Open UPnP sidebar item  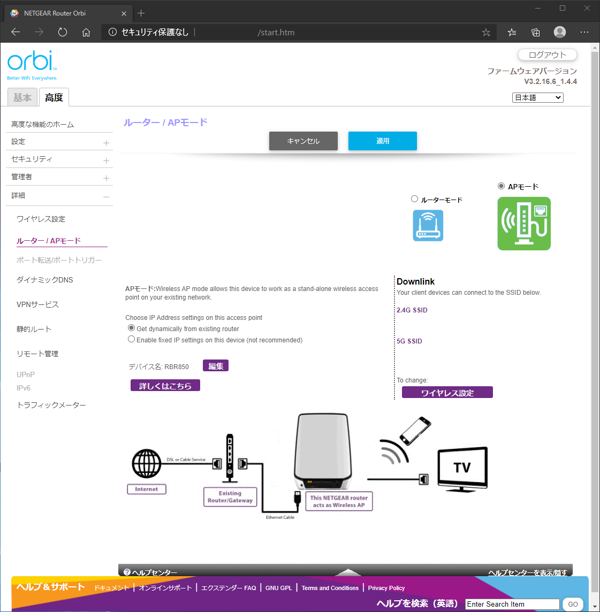[25, 374]
